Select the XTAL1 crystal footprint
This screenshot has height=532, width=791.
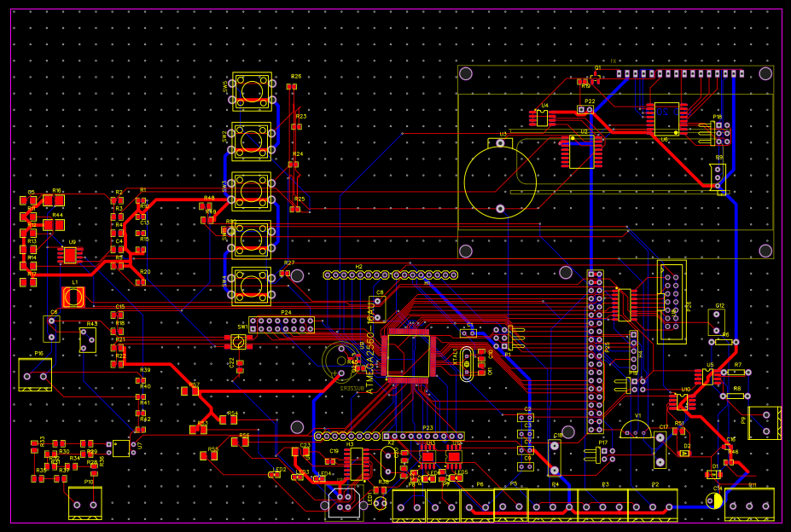point(467,363)
